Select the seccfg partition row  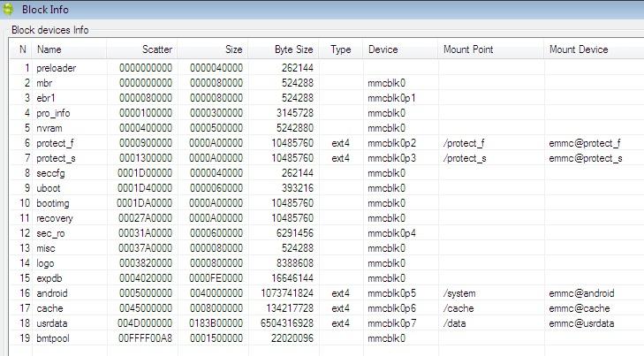(x=327, y=173)
